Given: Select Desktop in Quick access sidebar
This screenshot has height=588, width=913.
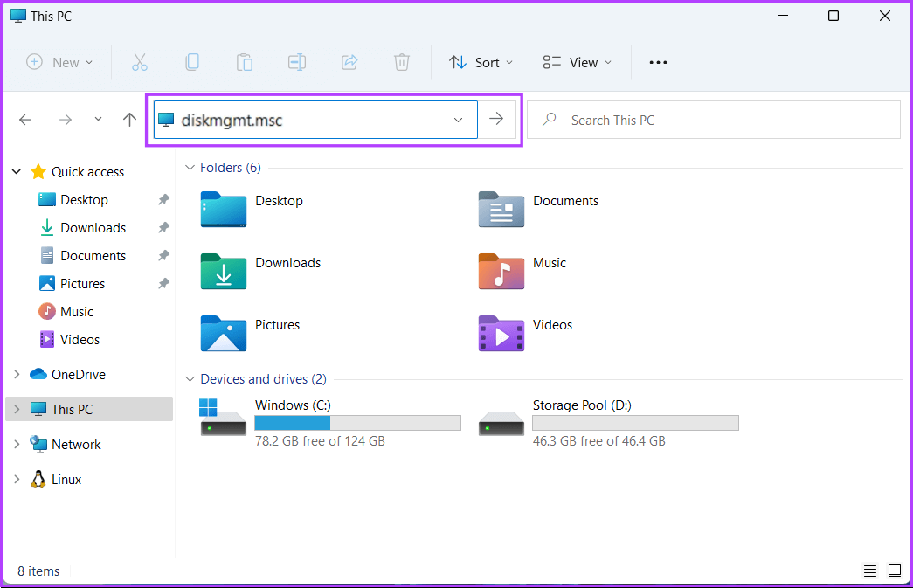Looking at the screenshot, I should tap(85, 200).
